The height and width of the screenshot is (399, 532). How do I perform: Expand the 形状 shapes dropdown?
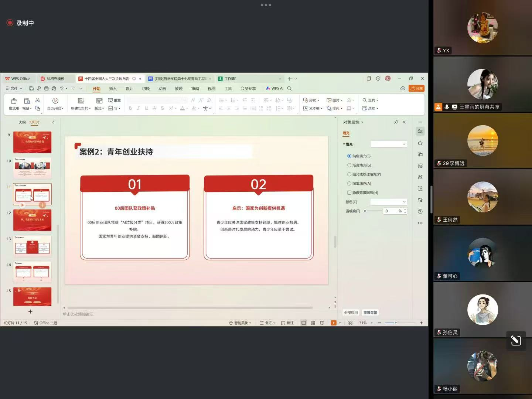(311, 100)
